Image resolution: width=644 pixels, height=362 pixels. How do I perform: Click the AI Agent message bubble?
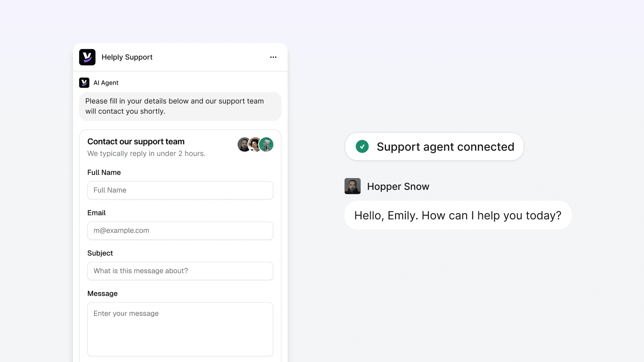pyautogui.click(x=180, y=106)
